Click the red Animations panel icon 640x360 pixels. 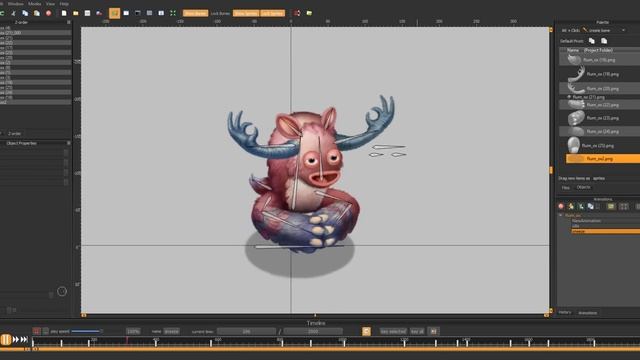point(561,207)
